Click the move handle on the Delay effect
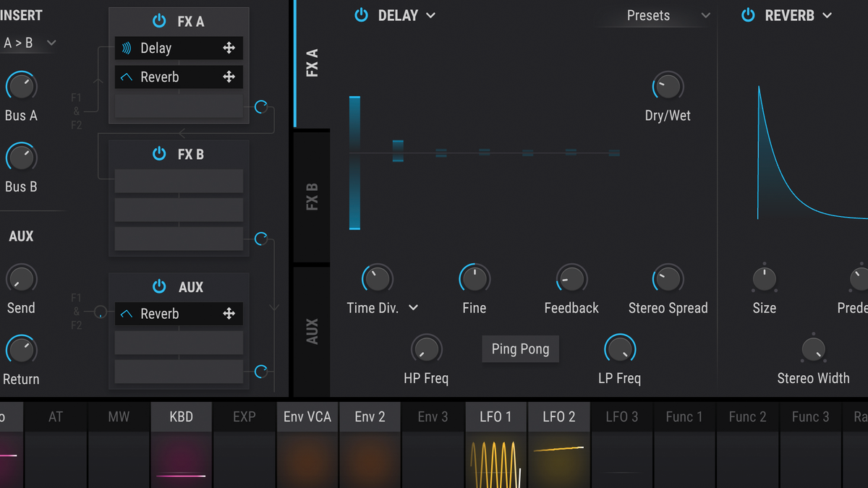Viewport: 868px width, 488px height. tap(229, 48)
